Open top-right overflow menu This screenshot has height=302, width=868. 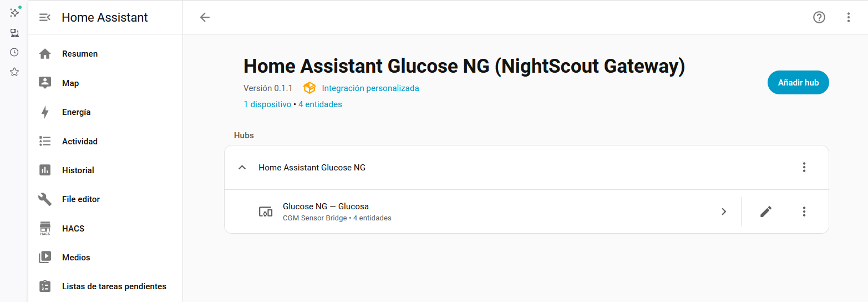click(x=849, y=17)
